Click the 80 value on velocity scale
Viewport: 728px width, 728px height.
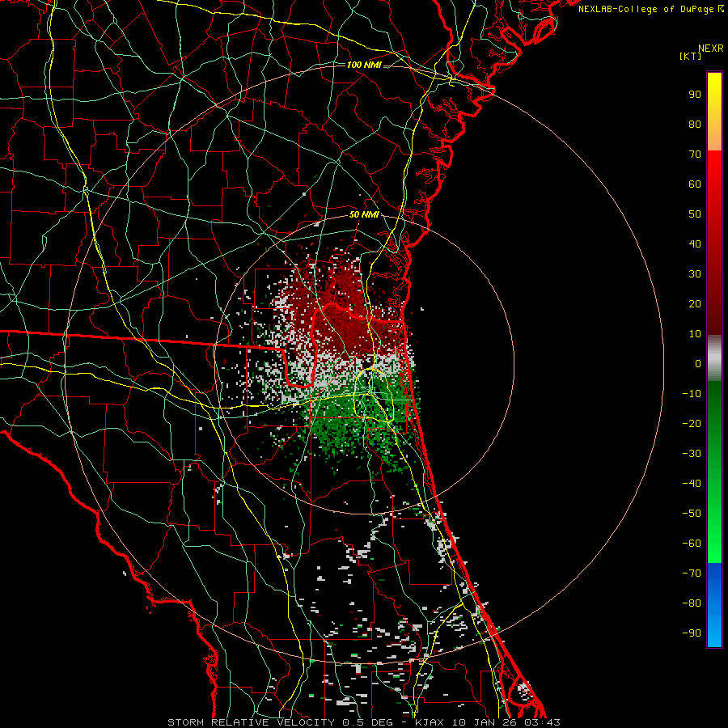695,124
